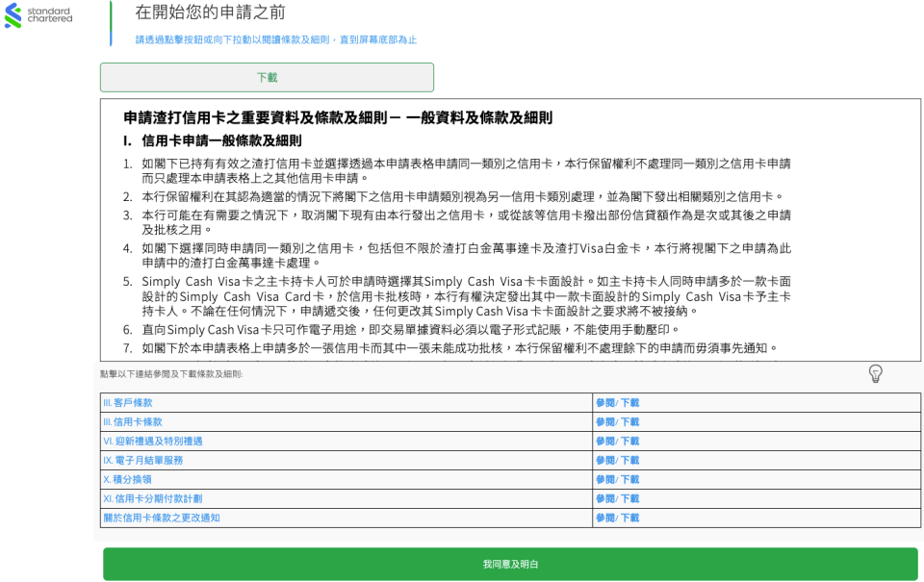Open the 信用卡分期付款計劃 link
The width and height of the screenshot is (924, 582).
point(152,498)
